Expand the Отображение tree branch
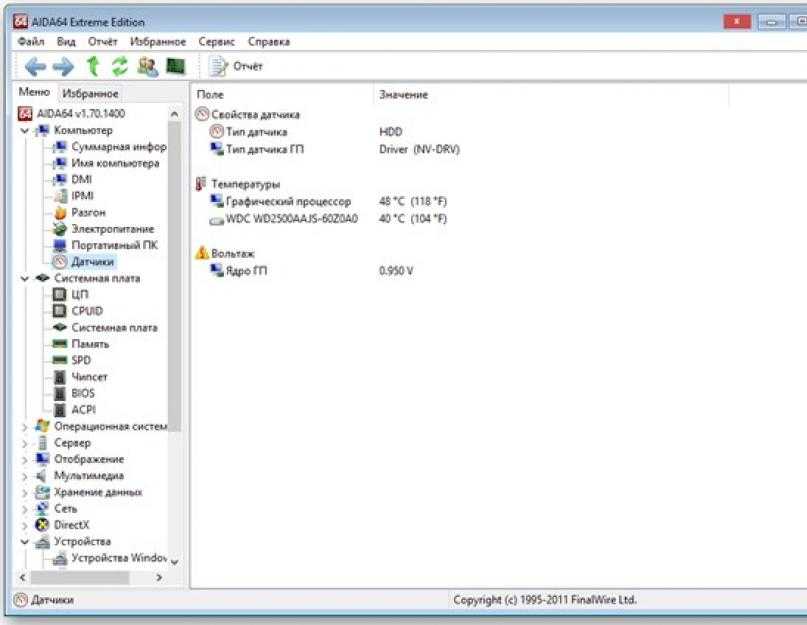 (24, 460)
